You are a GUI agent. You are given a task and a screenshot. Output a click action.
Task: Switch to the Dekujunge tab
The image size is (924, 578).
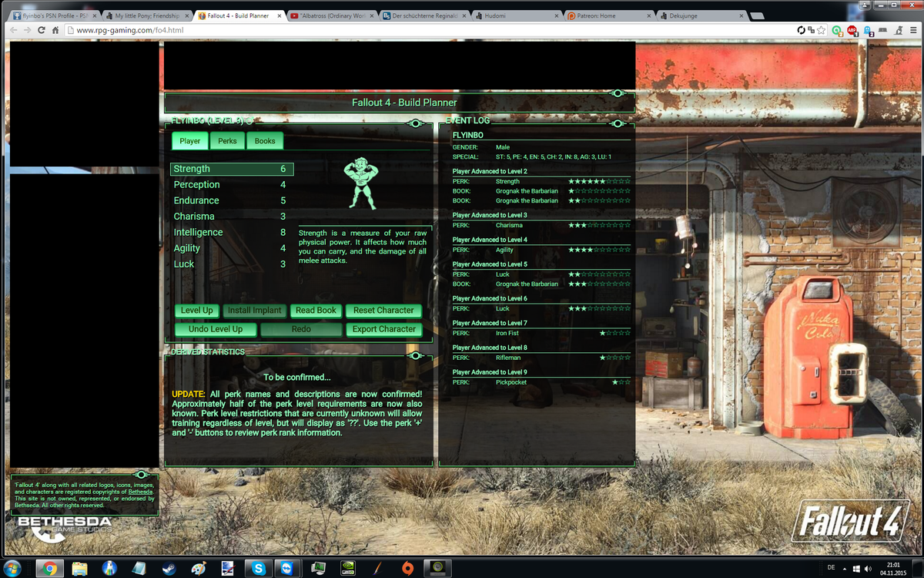click(x=701, y=15)
